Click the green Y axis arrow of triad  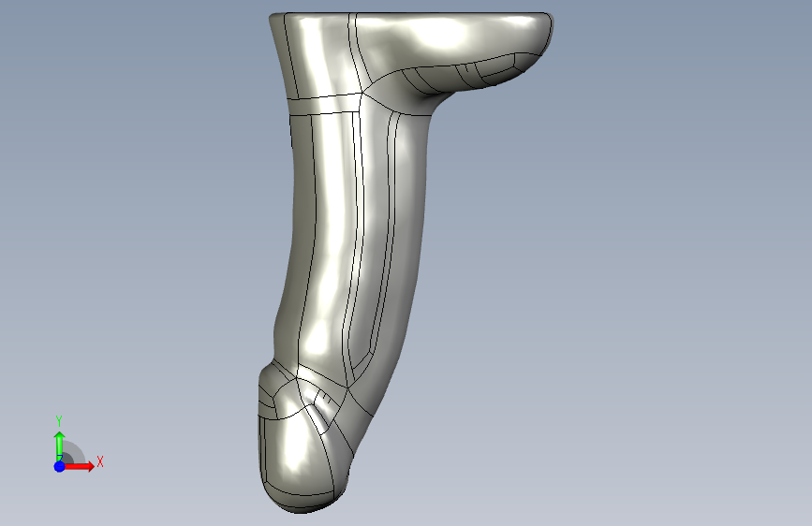pyautogui.click(x=60, y=445)
